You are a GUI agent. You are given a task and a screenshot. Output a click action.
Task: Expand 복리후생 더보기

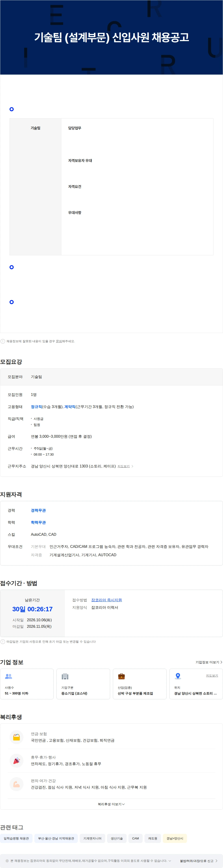coord(111,804)
